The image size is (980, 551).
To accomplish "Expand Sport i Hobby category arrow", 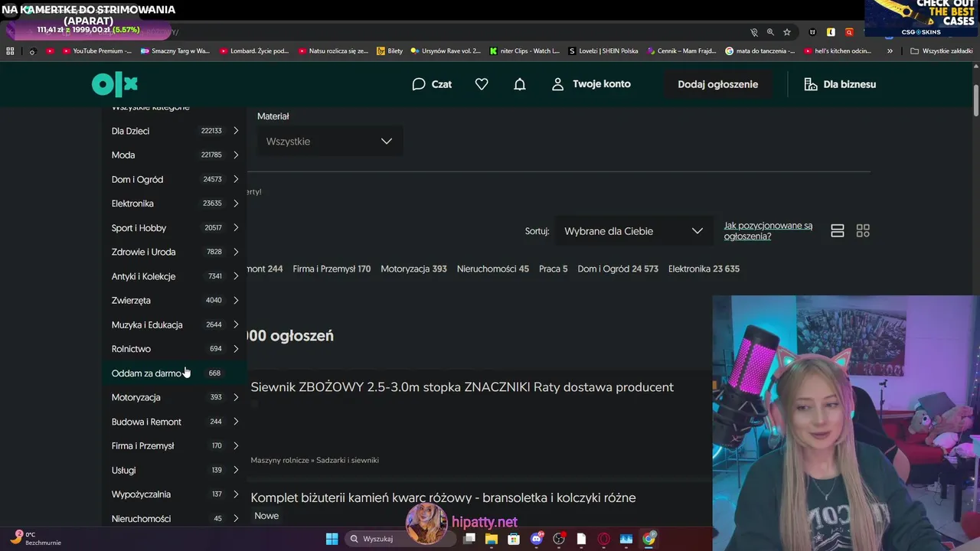I will click(x=236, y=228).
